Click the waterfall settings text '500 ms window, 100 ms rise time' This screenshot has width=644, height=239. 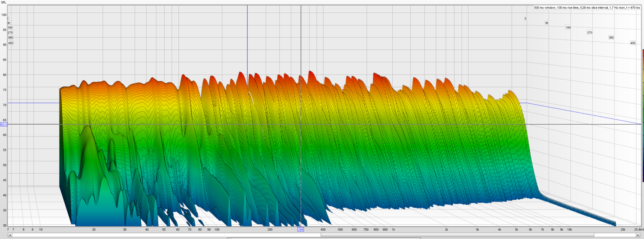tap(556, 8)
